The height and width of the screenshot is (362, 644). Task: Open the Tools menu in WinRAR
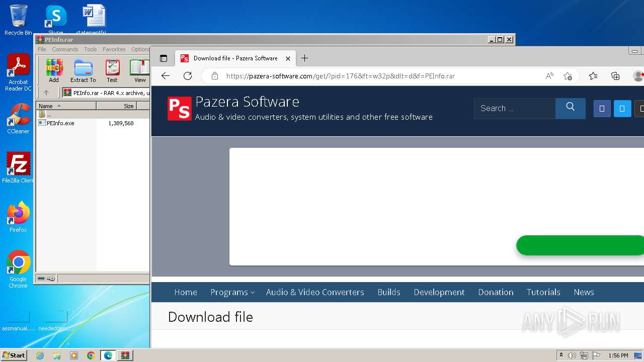91,49
